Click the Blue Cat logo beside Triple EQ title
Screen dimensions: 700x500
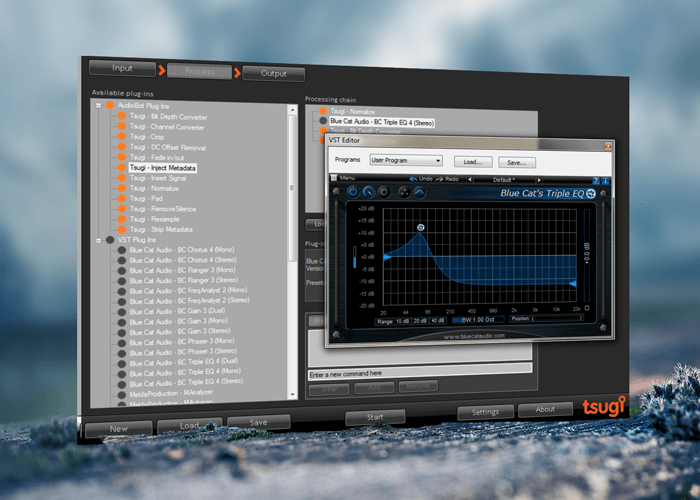[x=591, y=193]
